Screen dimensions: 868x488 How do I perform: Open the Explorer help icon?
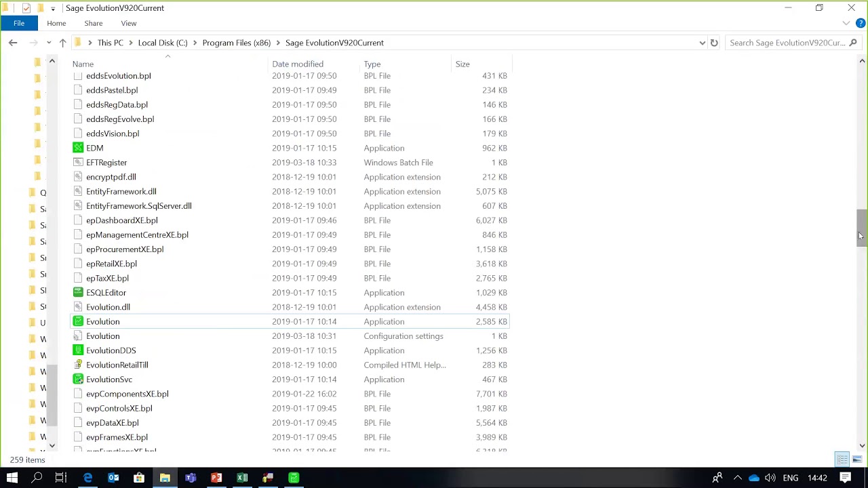861,23
